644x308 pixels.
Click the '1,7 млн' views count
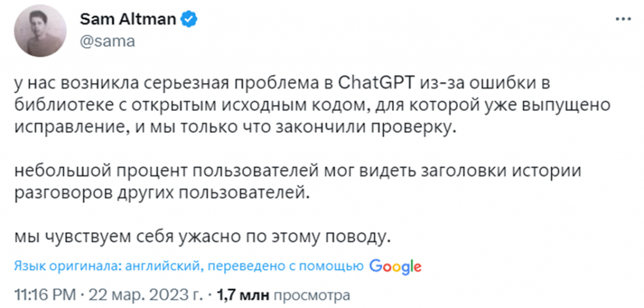tap(242, 294)
